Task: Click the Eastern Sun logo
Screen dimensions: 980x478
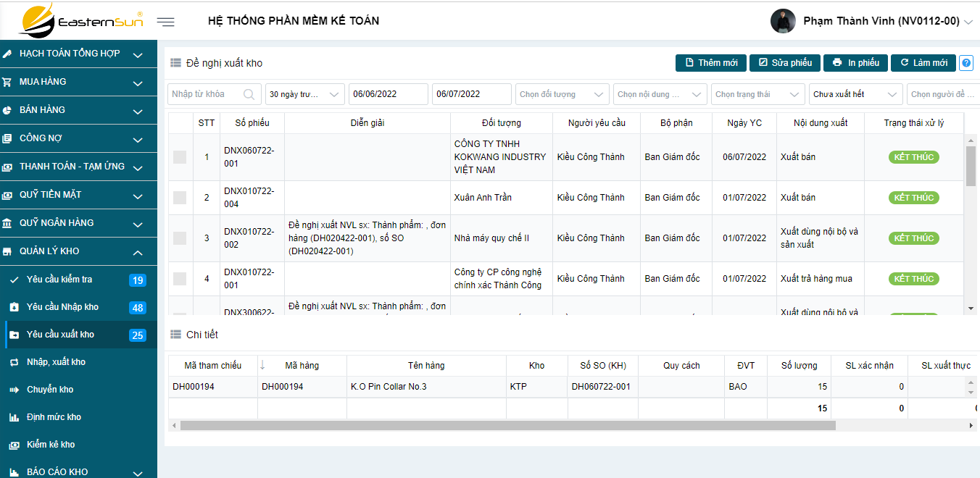Action: (80, 20)
